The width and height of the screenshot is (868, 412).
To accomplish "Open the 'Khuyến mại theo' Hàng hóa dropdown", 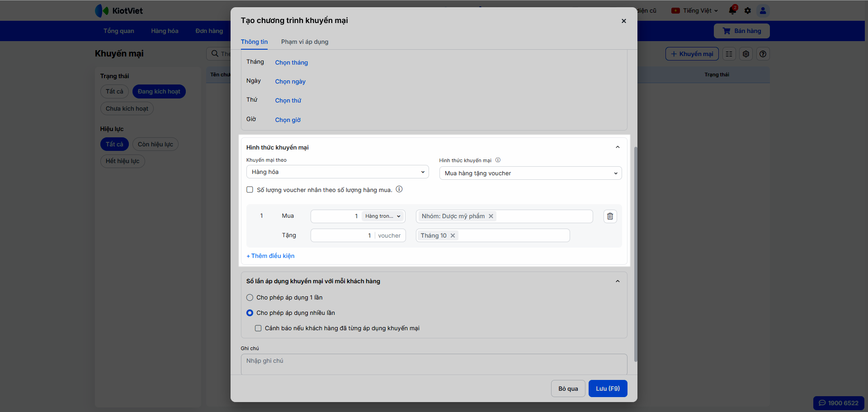I will 337,172.
